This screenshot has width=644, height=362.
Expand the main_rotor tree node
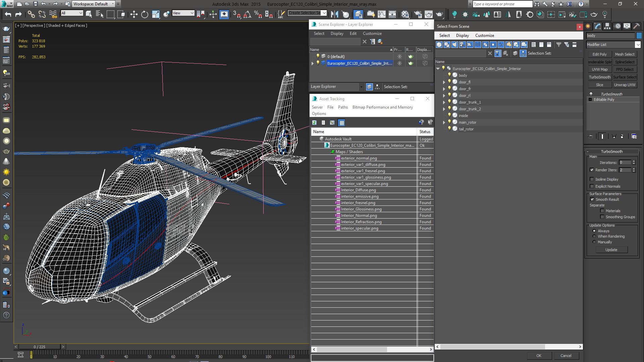[444, 122]
